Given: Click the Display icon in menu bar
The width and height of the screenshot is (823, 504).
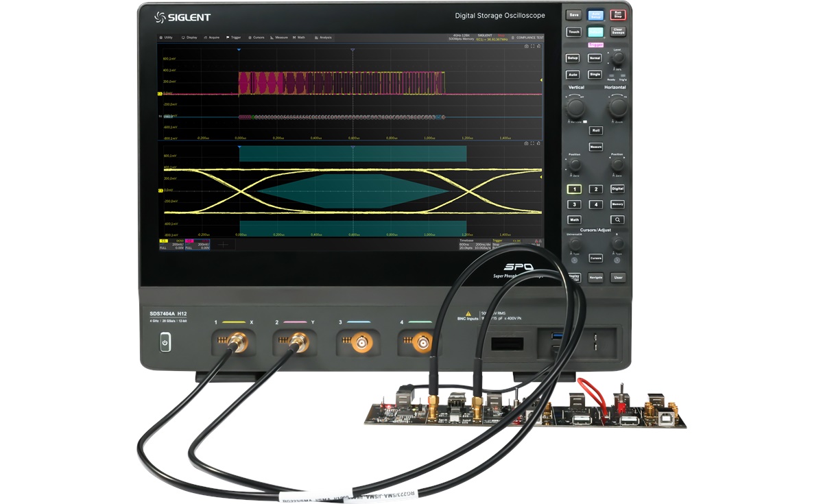Looking at the screenshot, I should pyautogui.click(x=189, y=38).
